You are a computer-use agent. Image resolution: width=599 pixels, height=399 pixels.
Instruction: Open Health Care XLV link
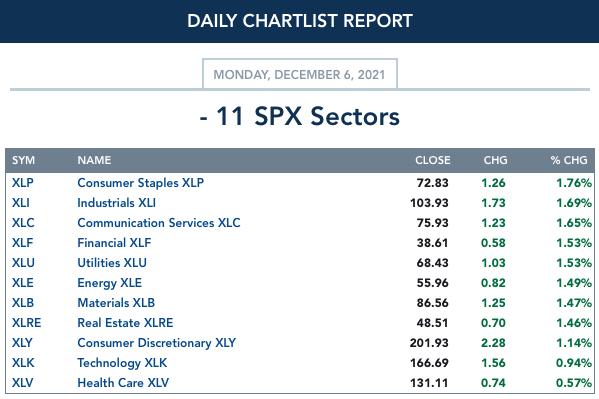(x=123, y=383)
